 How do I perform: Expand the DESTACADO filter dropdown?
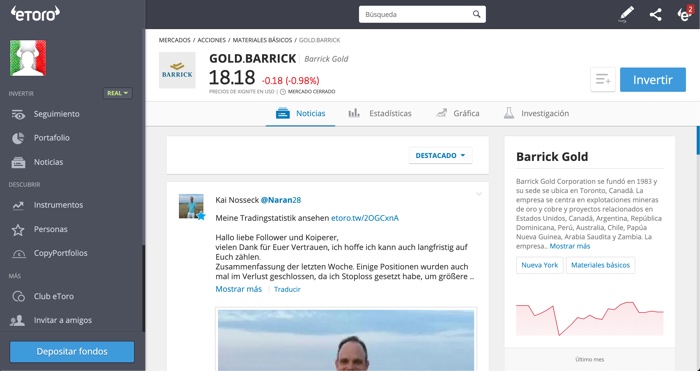click(440, 155)
